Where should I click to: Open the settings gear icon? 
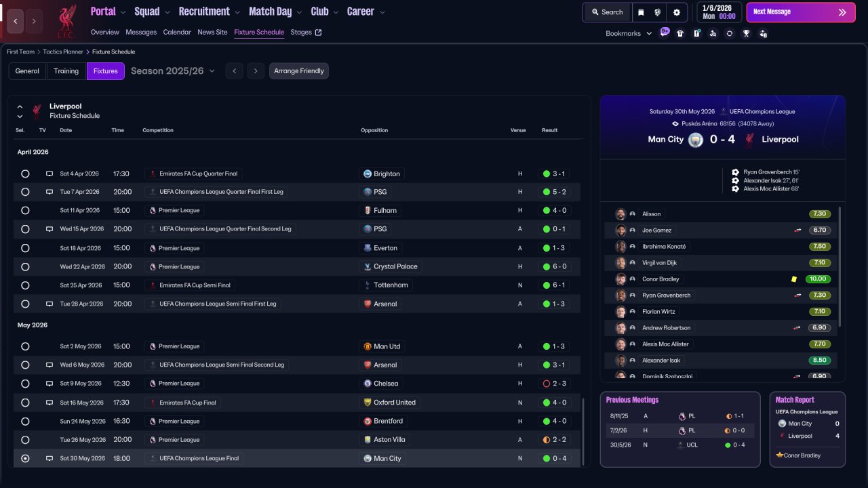(x=676, y=12)
